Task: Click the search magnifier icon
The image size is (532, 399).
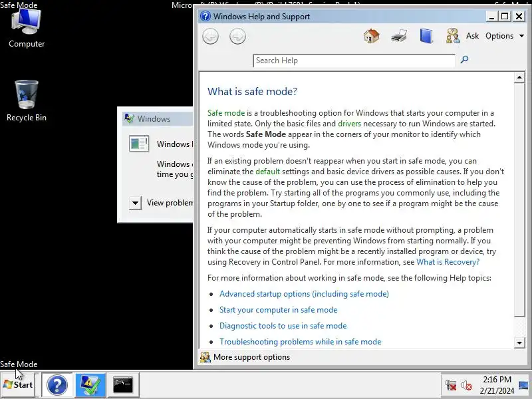Action: pyautogui.click(x=464, y=60)
